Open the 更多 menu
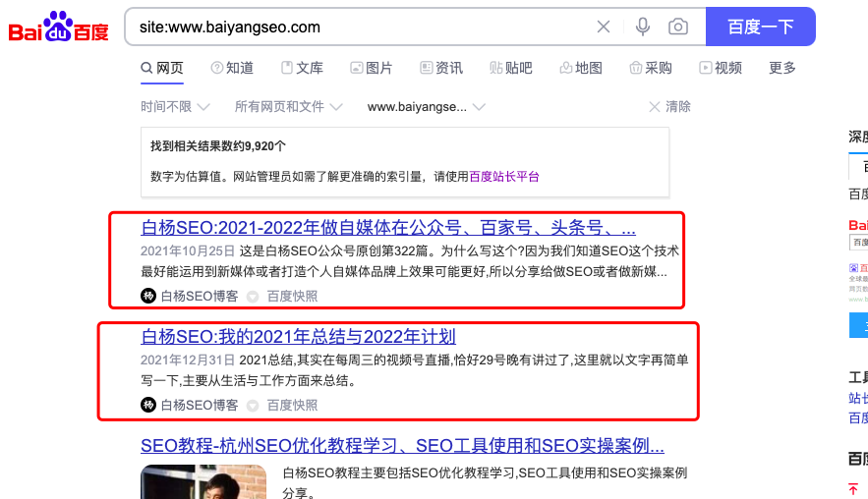 782,68
